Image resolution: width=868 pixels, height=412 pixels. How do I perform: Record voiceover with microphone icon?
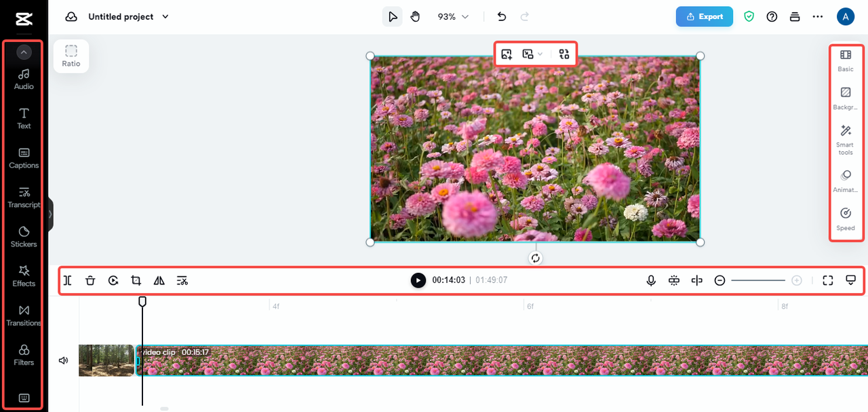(x=651, y=280)
